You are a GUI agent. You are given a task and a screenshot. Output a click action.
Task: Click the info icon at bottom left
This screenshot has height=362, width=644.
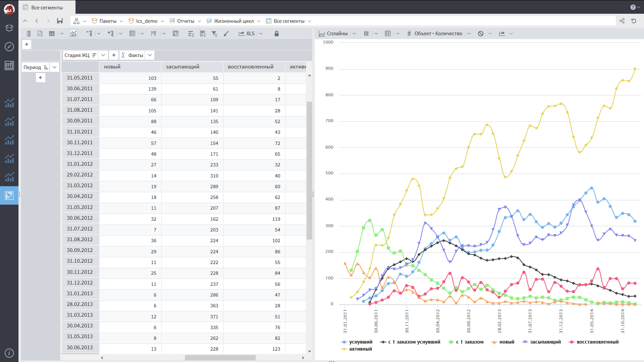(x=9, y=353)
